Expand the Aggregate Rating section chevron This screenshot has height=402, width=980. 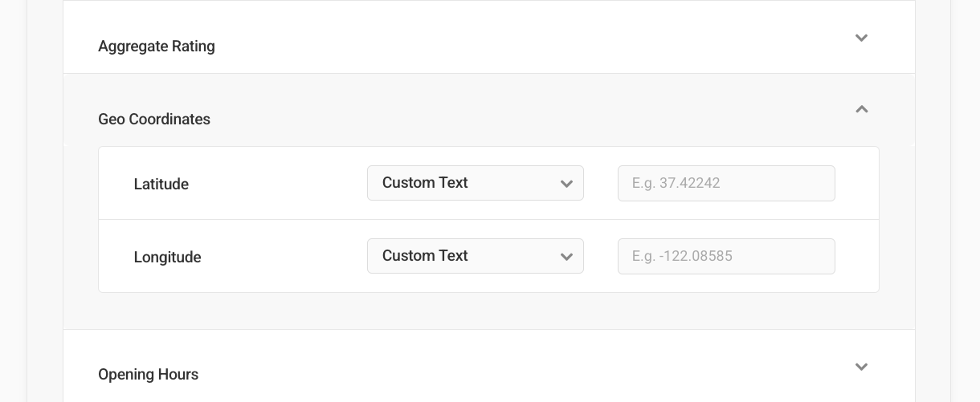click(861, 38)
